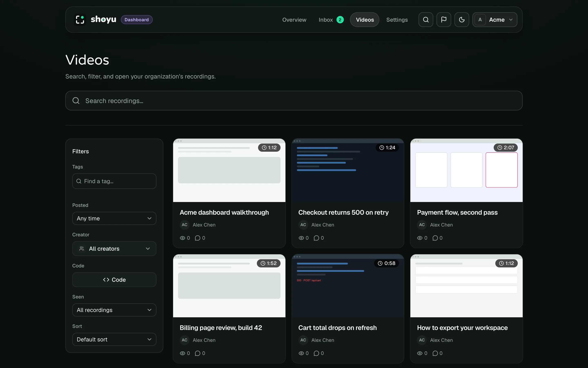Viewport: 588px width, 368px height.
Task: Click comments icon on Acme dashboard walkthrough
Action: click(198, 238)
